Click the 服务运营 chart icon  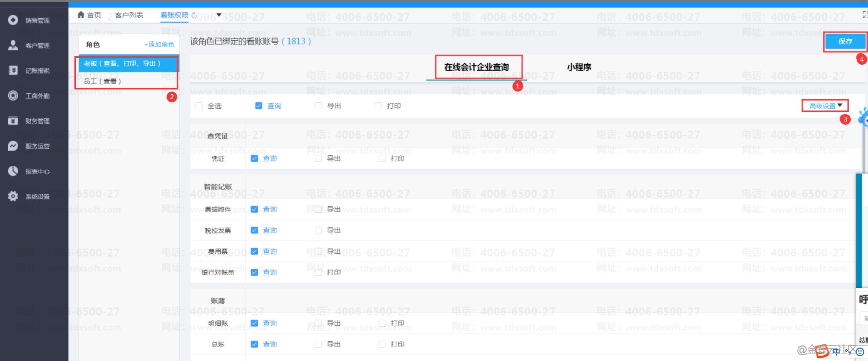13,146
